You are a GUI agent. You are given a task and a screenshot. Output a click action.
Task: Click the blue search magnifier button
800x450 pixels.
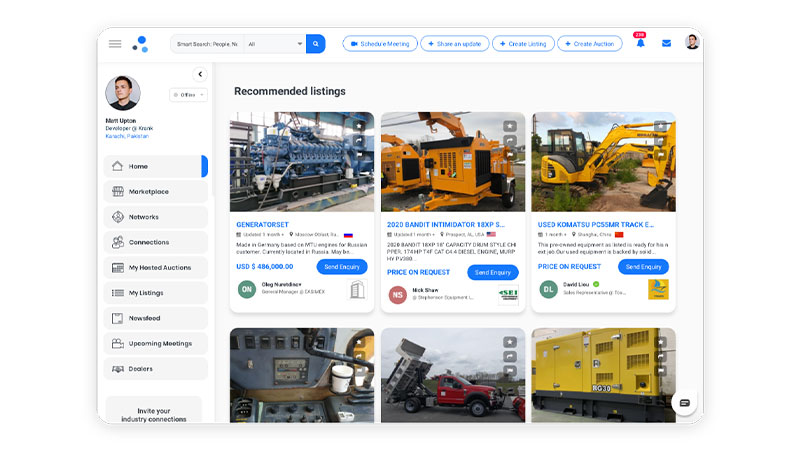click(316, 44)
